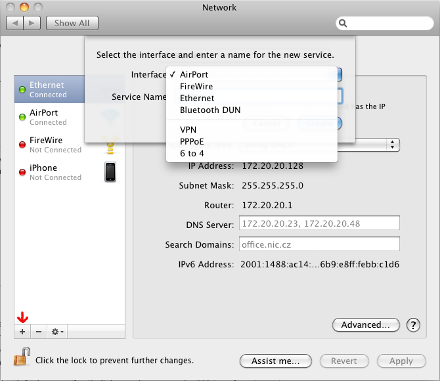440x381 pixels.
Task: Click the iPhone device icon
Action: pyautogui.click(x=110, y=172)
